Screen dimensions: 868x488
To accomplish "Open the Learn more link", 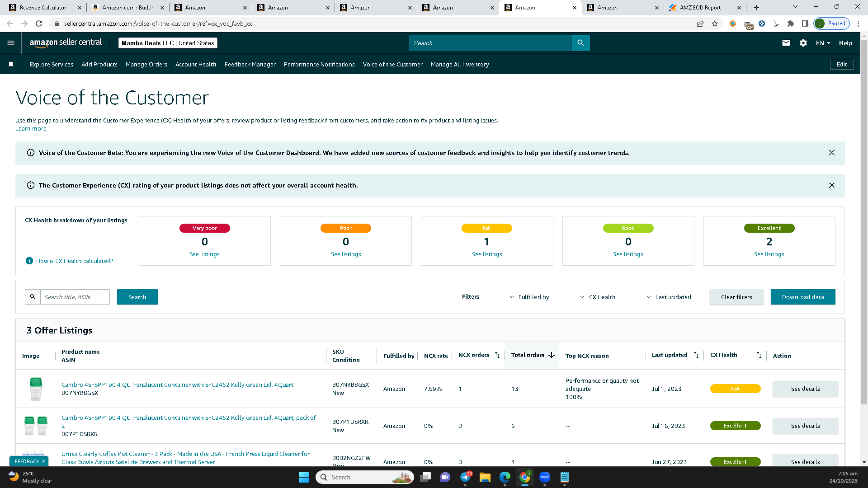I will pyautogui.click(x=31, y=129).
